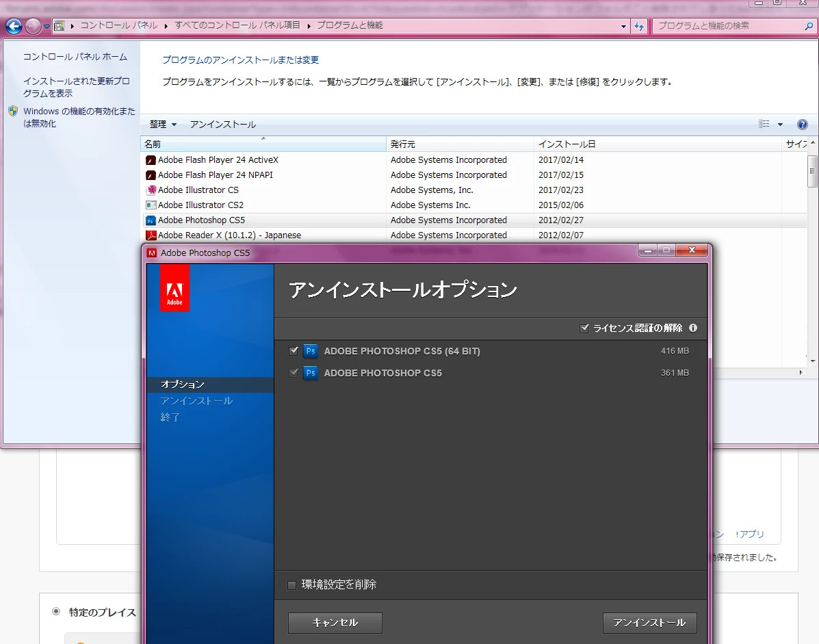Click the horizontal scroll right arrow

coord(801,372)
